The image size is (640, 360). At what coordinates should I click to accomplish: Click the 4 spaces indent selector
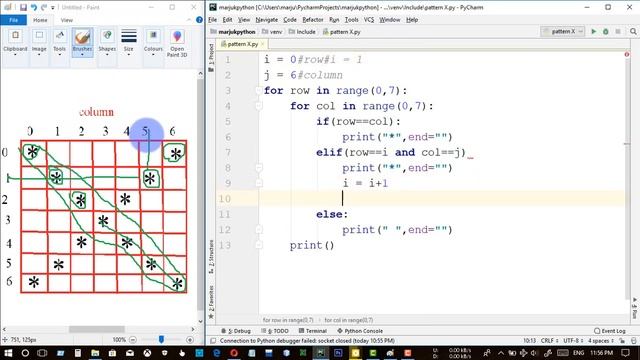(601, 340)
